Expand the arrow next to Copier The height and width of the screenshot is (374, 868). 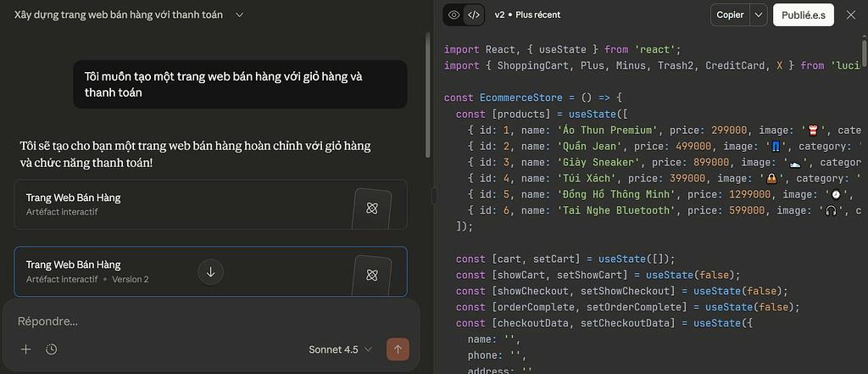tap(758, 14)
